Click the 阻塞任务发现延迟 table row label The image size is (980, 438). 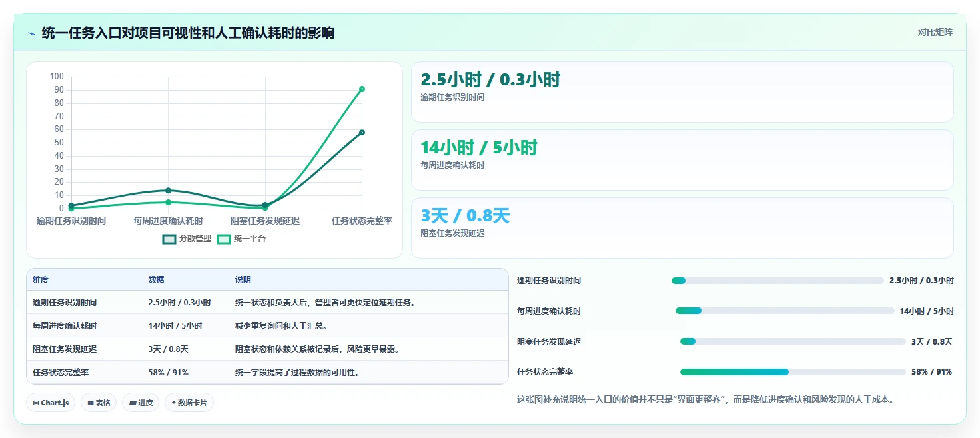click(x=65, y=349)
